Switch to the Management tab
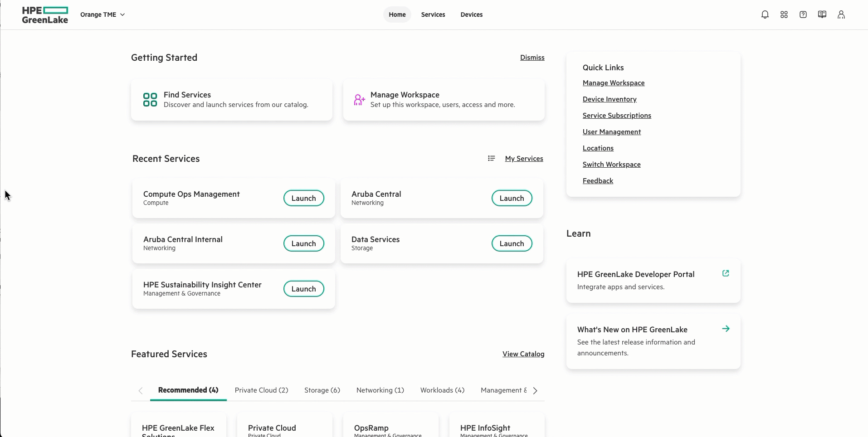Viewport: 868px width, 437px height. point(504,390)
